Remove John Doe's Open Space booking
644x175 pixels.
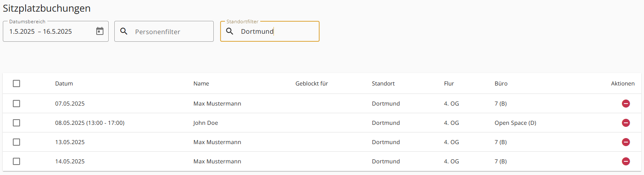(626, 123)
